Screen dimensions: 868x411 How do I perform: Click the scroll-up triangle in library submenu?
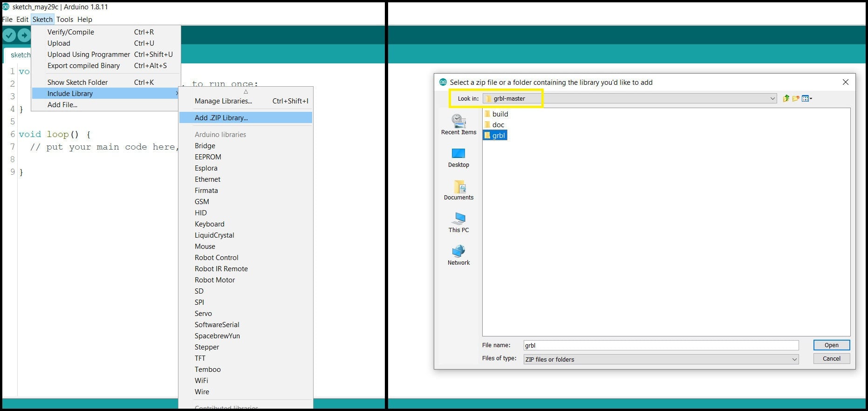[x=246, y=92]
